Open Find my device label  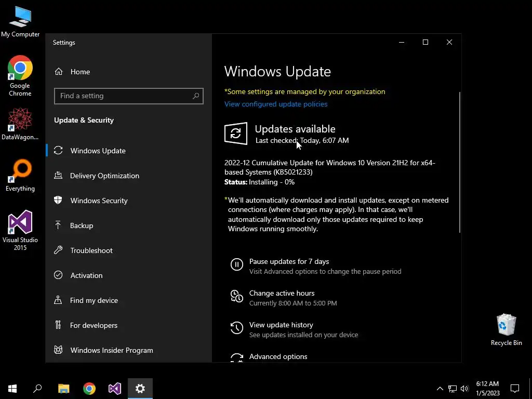pyautogui.click(x=94, y=300)
